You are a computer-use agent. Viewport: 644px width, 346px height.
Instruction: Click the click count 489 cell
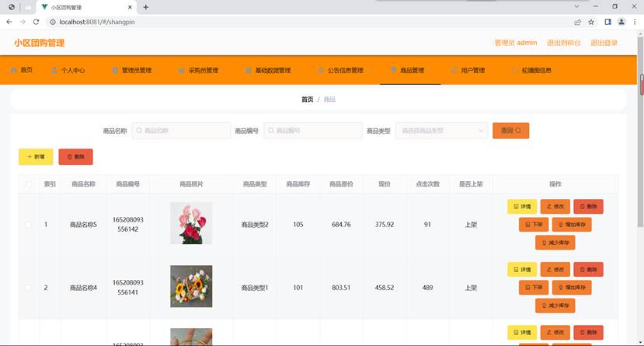coord(427,288)
